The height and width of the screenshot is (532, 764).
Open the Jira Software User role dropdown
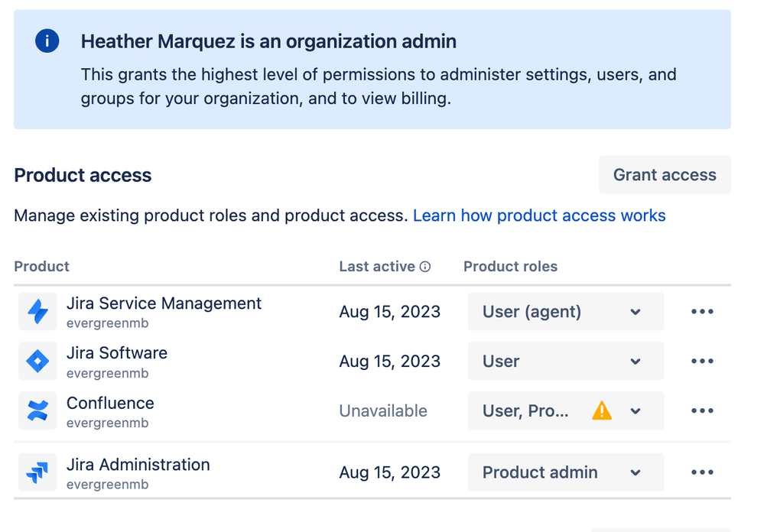click(x=565, y=362)
